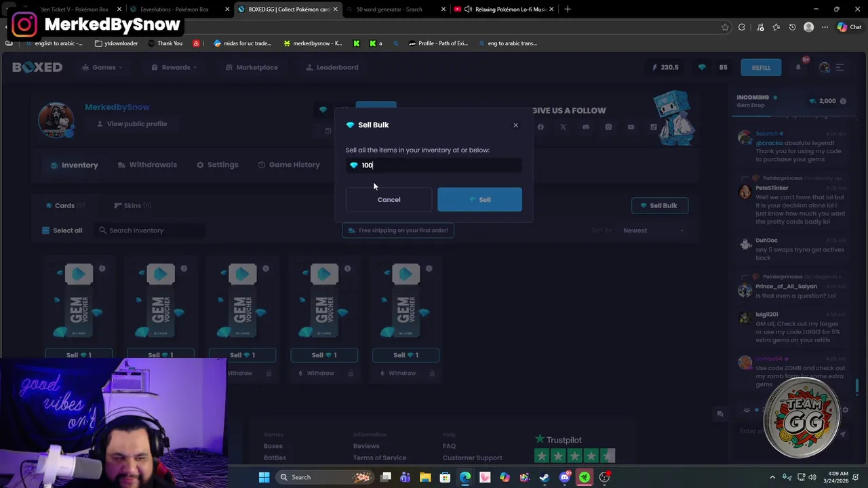Click the chat scrollbar thumb
868x488 pixels.
(x=857, y=386)
